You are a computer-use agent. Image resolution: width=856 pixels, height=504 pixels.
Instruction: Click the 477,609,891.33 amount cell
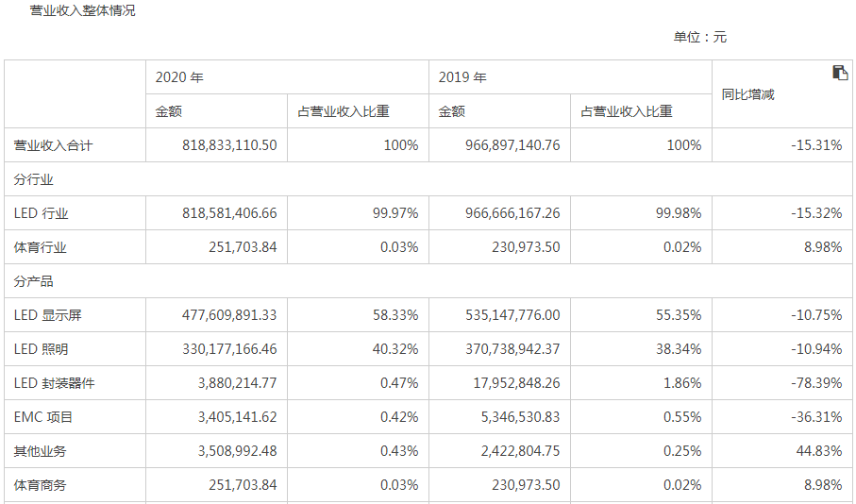229,315
